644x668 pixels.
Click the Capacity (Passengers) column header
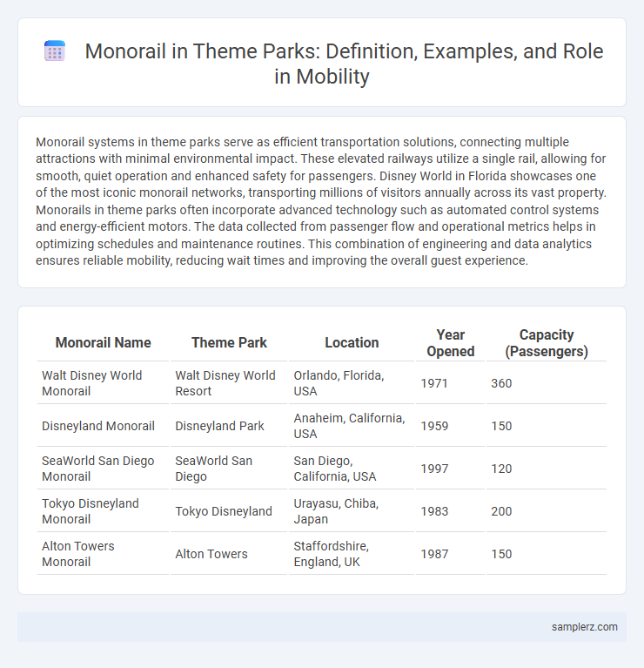coord(547,343)
